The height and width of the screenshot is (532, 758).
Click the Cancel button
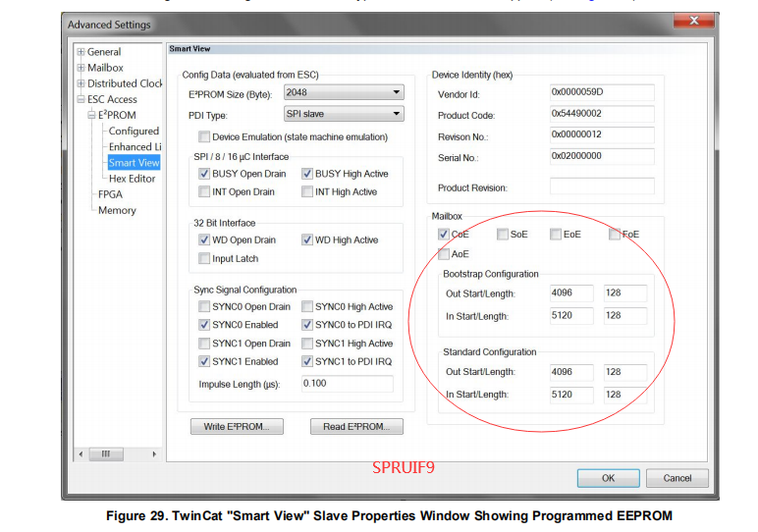pos(677,478)
